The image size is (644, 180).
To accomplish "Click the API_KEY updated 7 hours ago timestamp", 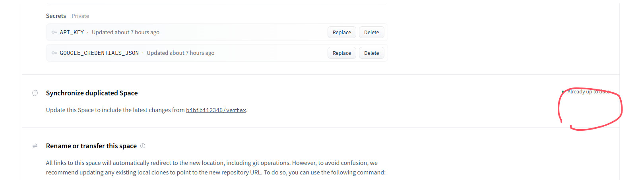I will [x=126, y=32].
